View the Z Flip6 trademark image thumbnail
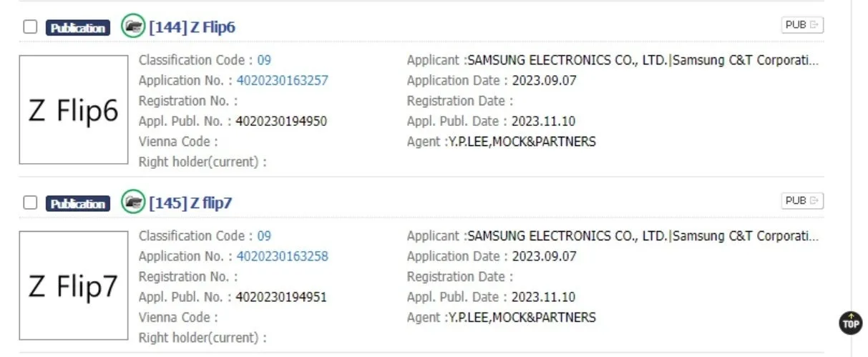Screen dimensions: 868x357 (x=73, y=109)
